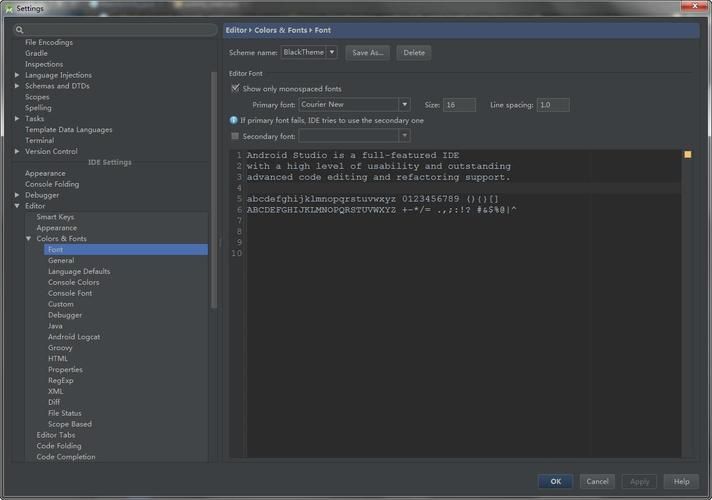The image size is (712, 500).
Task: Collapse the Editor tree node
Action: point(17,206)
